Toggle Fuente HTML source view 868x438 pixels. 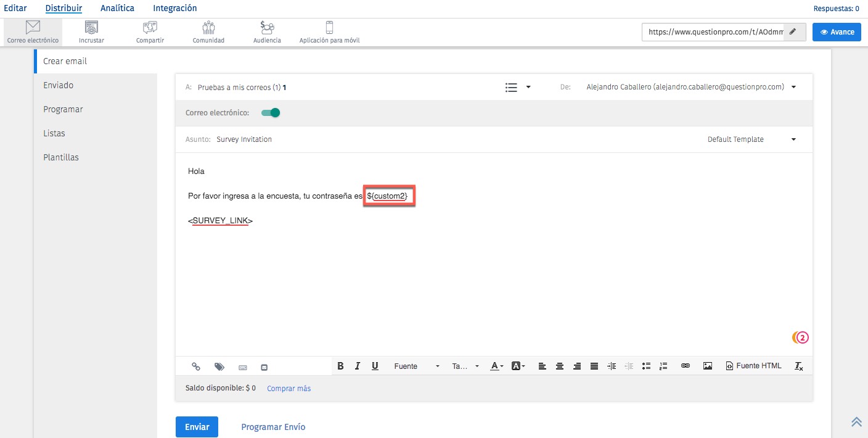(753, 366)
